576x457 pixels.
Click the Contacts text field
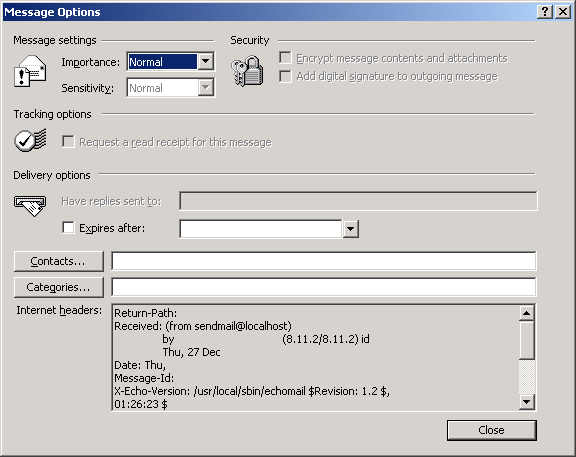click(324, 261)
